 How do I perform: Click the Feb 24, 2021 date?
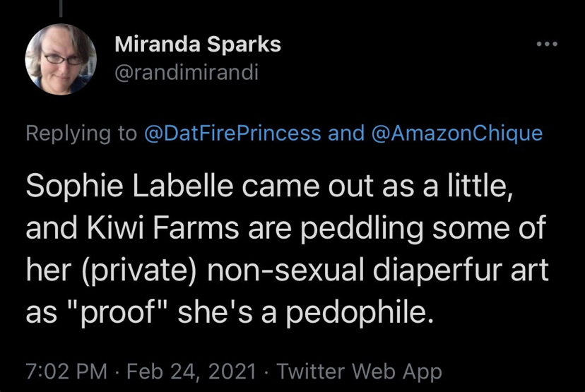coord(191,371)
